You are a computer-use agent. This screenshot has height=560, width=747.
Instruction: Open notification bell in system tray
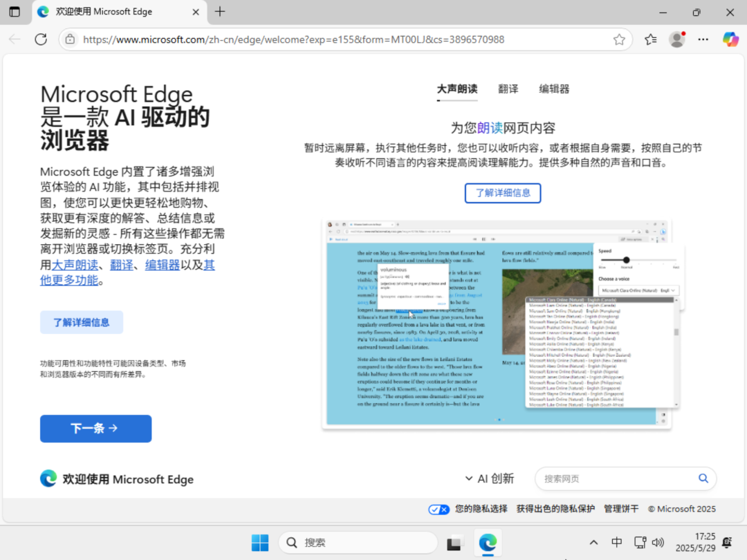pos(727,543)
